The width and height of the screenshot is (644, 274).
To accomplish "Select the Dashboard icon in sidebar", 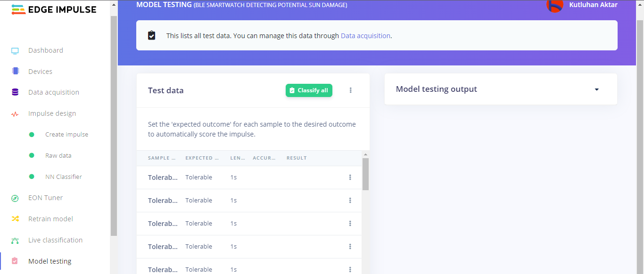I will pyautogui.click(x=15, y=50).
